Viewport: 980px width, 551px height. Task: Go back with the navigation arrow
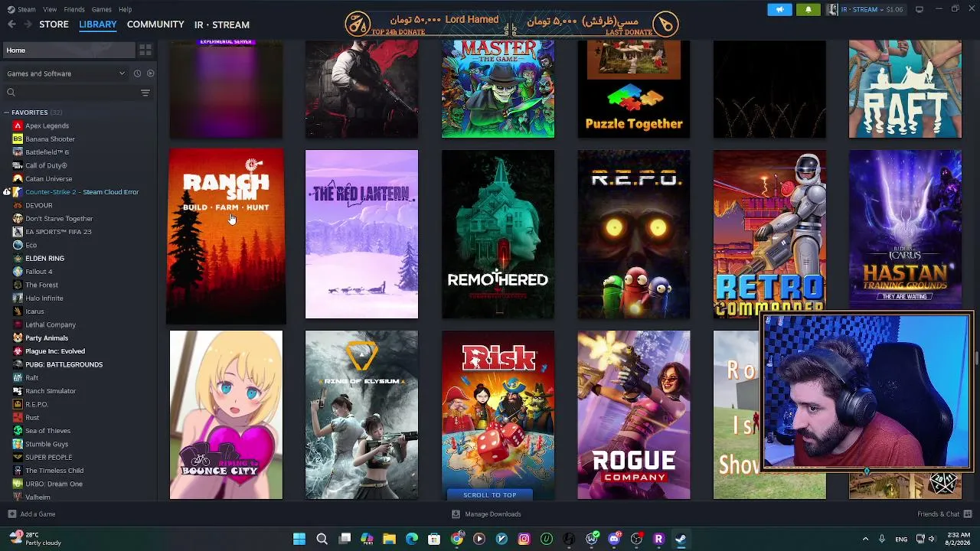pos(11,24)
